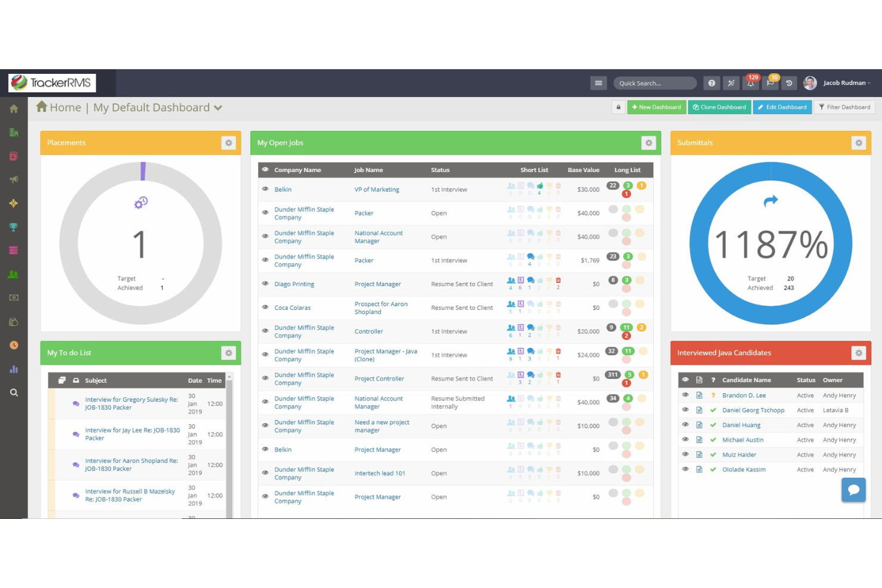Sort by Candidate Name column header
Viewport: 882px width, 588px height.
tap(746, 380)
